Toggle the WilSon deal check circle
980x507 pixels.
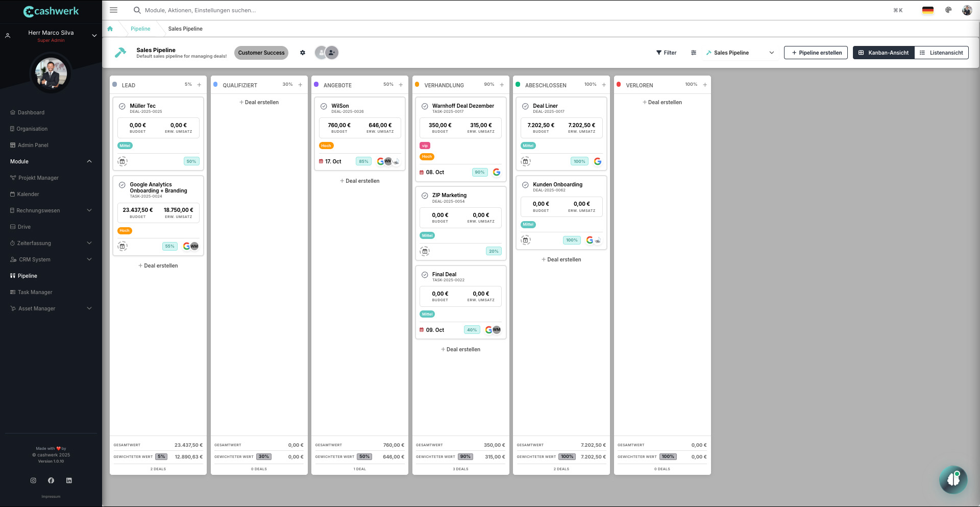324,107
